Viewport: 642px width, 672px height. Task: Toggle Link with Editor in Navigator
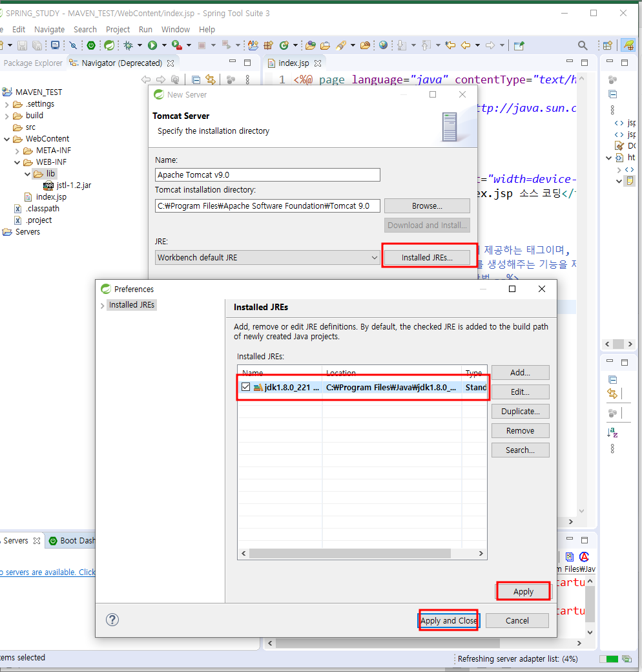(x=211, y=79)
